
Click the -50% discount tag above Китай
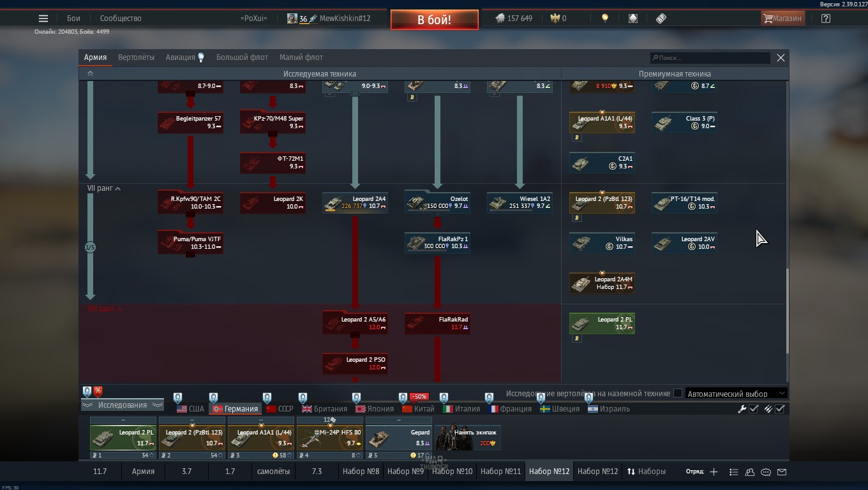pos(419,397)
